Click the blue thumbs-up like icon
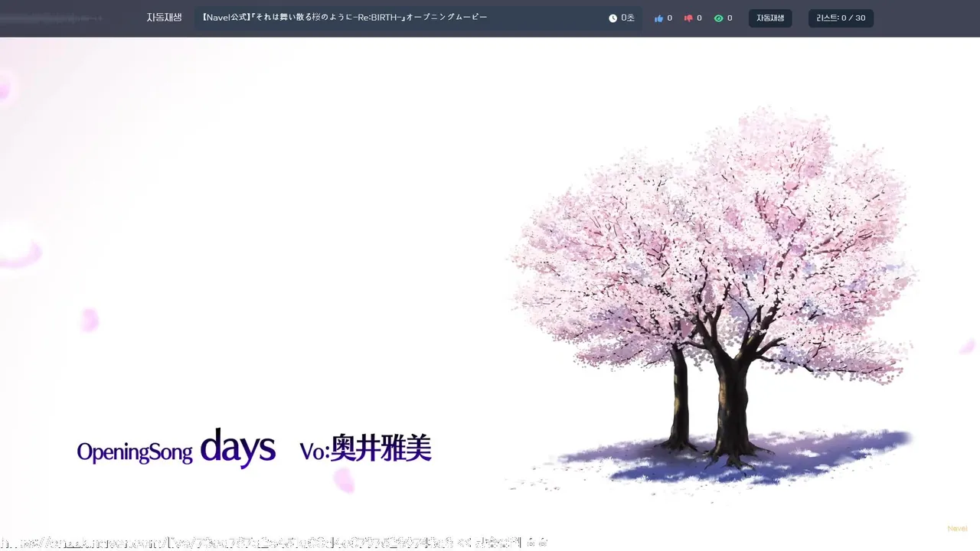 point(658,18)
